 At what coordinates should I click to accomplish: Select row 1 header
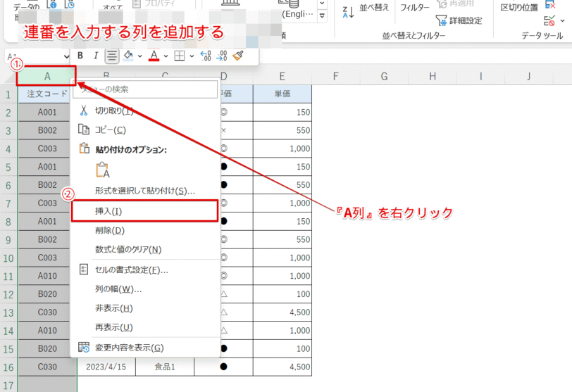[8, 94]
